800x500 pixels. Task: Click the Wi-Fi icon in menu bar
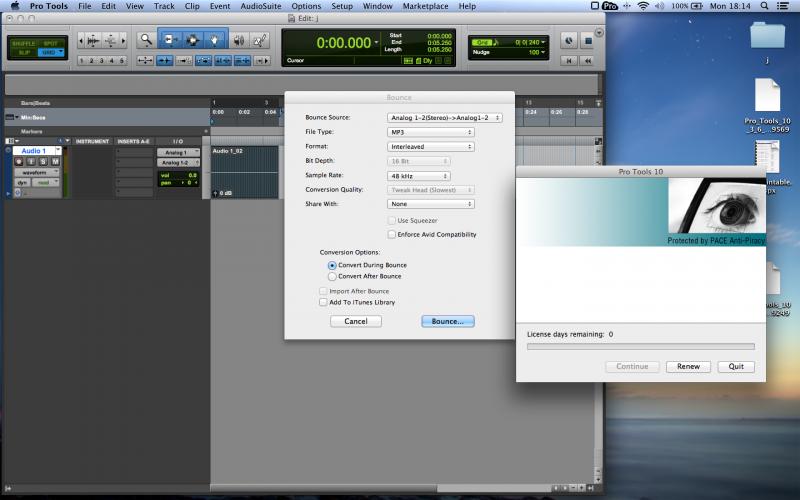pyautogui.click(x=643, y=6)
